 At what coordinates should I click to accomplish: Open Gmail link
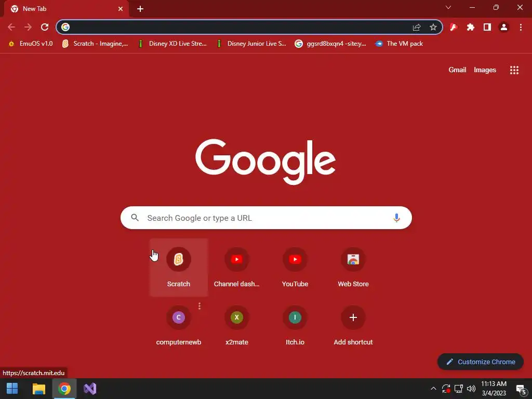tap(457, 70)
